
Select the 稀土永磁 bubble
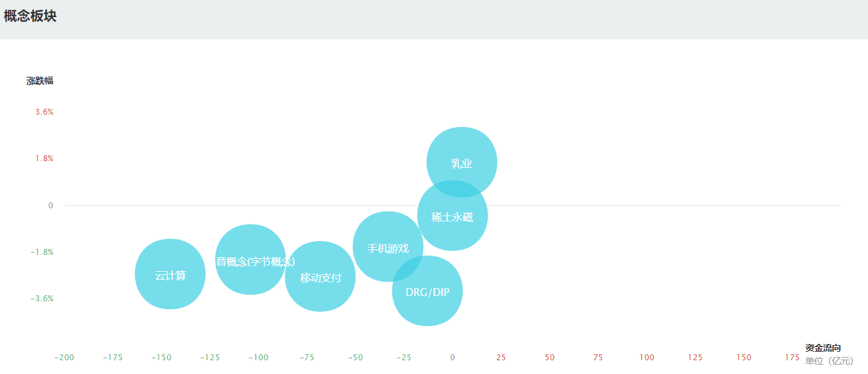point(452,215)
